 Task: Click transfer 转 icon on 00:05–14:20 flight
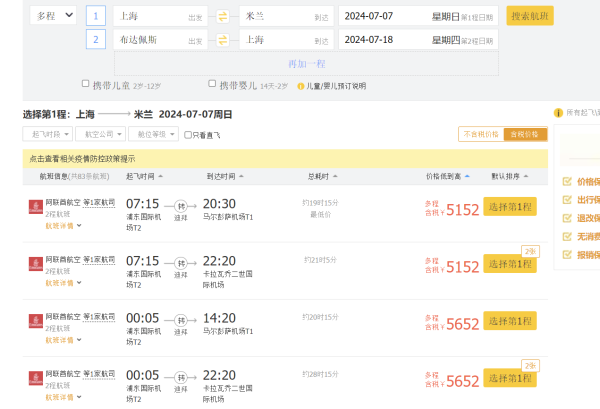[x=181, y=320]
